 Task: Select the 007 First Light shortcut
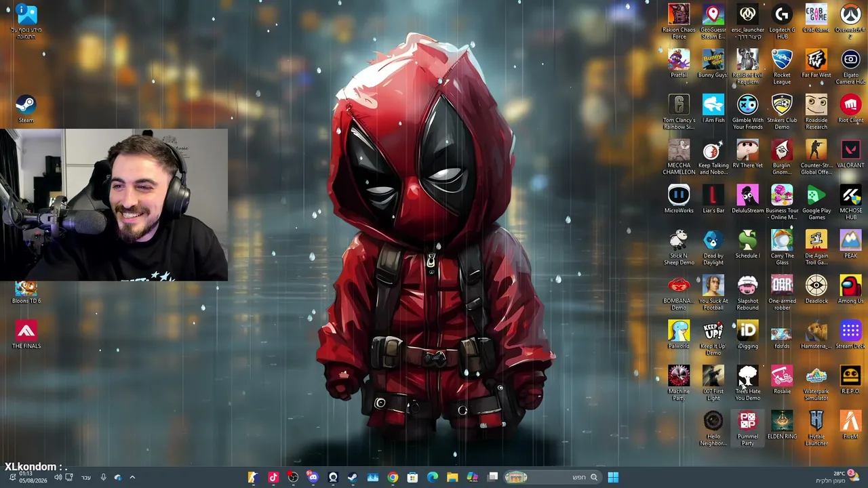click(x=713, y=384)
